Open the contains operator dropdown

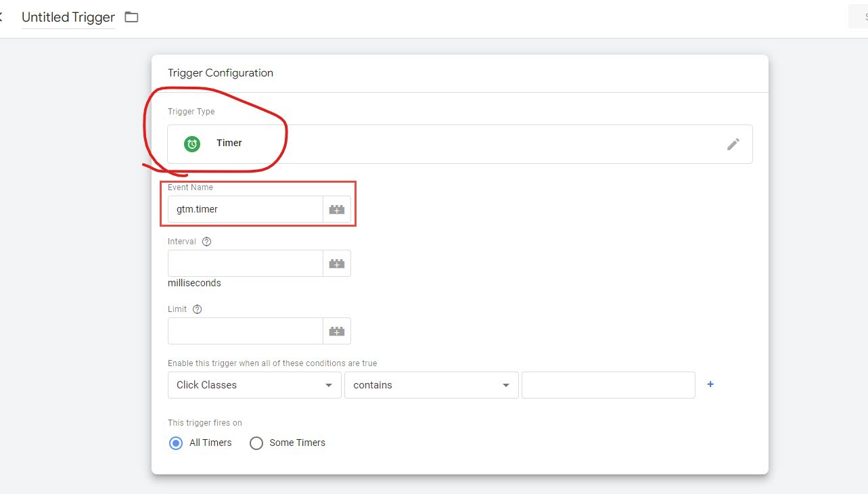click(x=431, y=385)
